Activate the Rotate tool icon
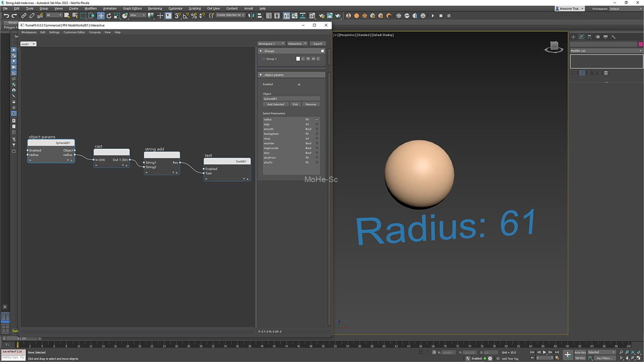The width and height of the screenshot is (644, 362). tap(109, 16)
